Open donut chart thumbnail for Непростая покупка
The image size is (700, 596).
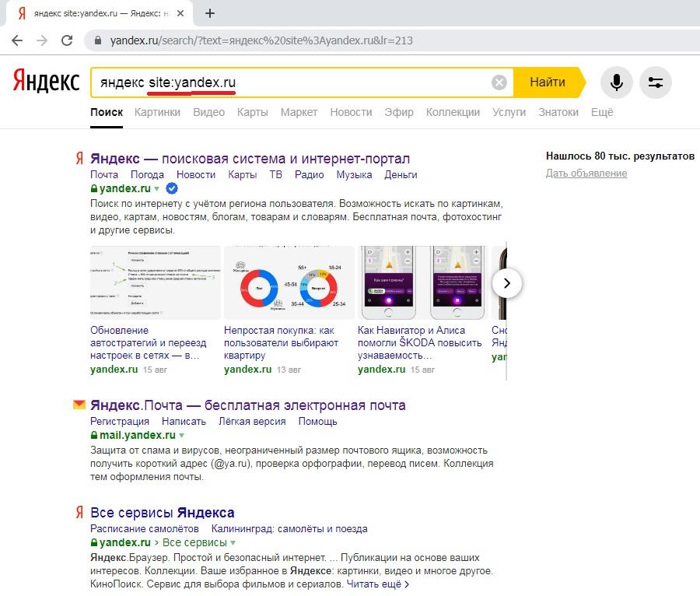pyautogui.click(x=289, y=282)
